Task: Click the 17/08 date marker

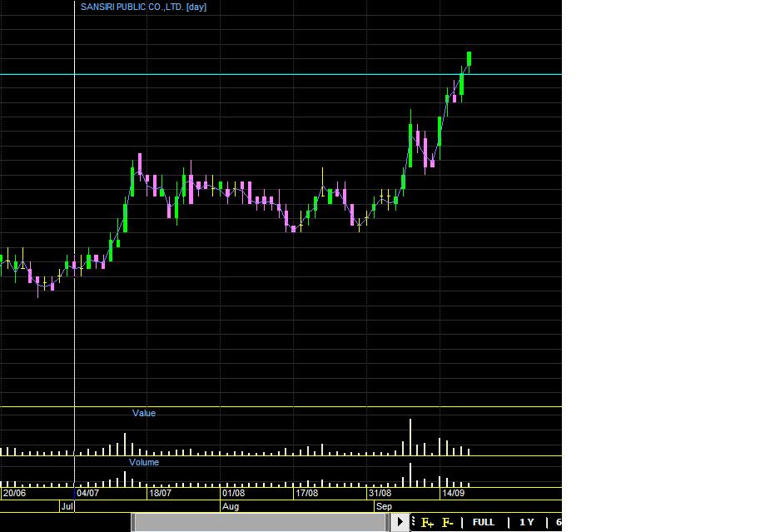Action: (307, 493)
